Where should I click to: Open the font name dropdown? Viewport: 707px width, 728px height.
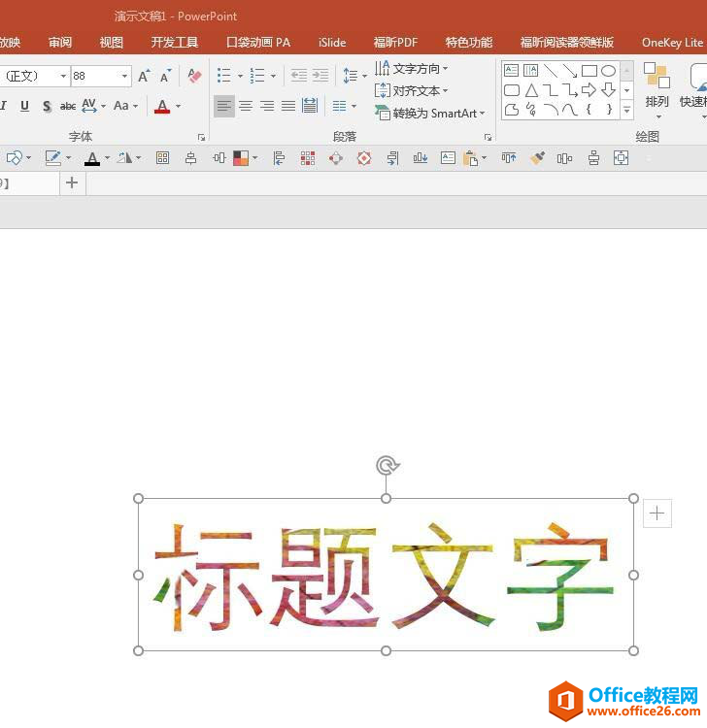(x=63, y=76)
